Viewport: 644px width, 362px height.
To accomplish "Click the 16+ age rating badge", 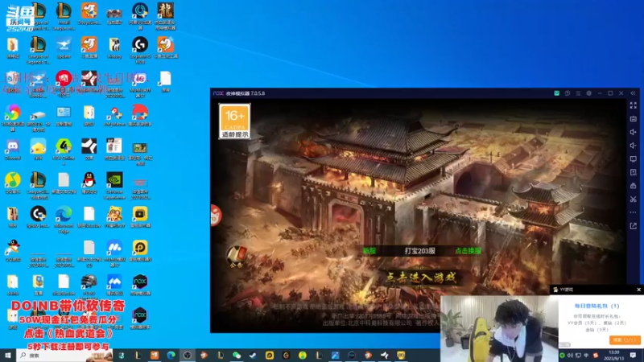I will [234, 121].
